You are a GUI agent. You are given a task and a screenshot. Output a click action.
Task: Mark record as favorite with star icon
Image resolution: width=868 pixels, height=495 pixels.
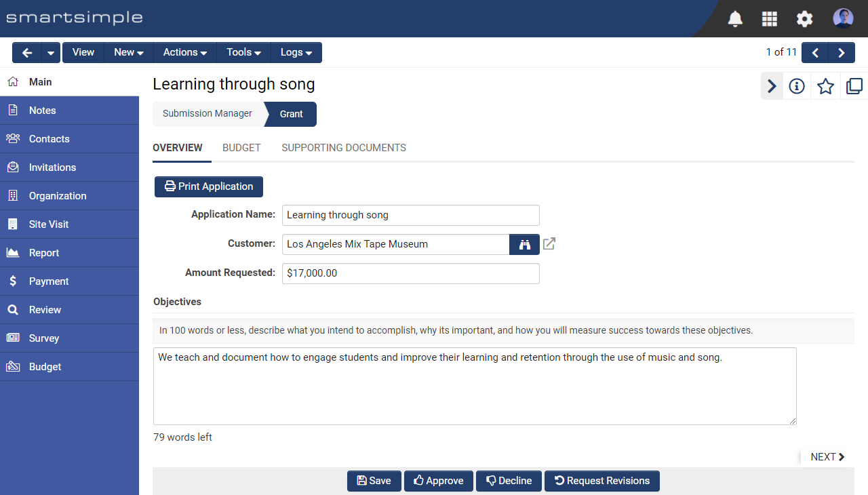[825, 86]
